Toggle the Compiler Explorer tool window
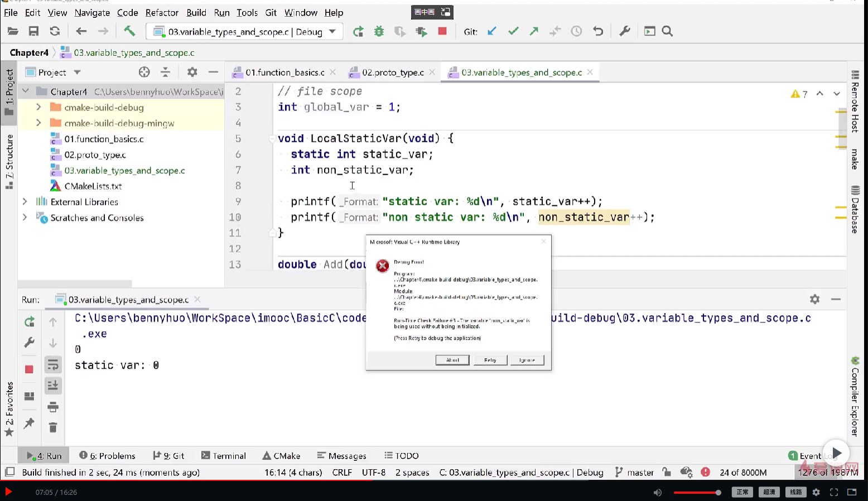The height and width of the screenshot is (501, 868). coord(855,397)
